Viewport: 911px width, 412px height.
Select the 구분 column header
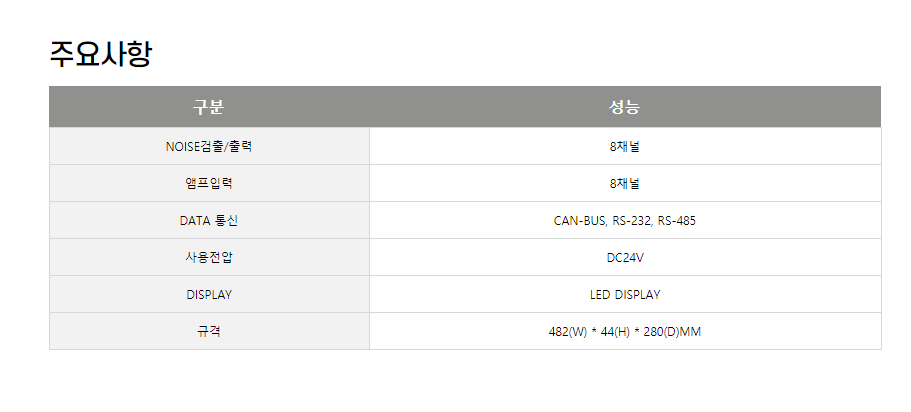[x=209, y=107]
